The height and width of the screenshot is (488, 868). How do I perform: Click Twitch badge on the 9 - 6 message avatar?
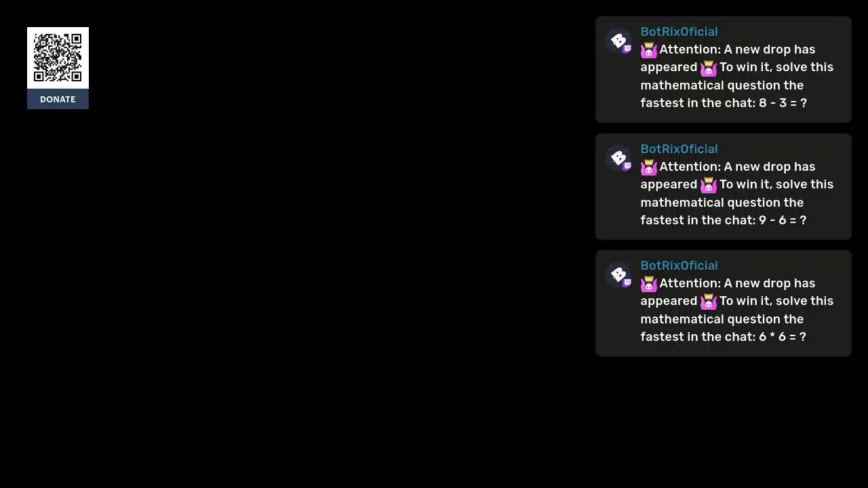[627, 166]
